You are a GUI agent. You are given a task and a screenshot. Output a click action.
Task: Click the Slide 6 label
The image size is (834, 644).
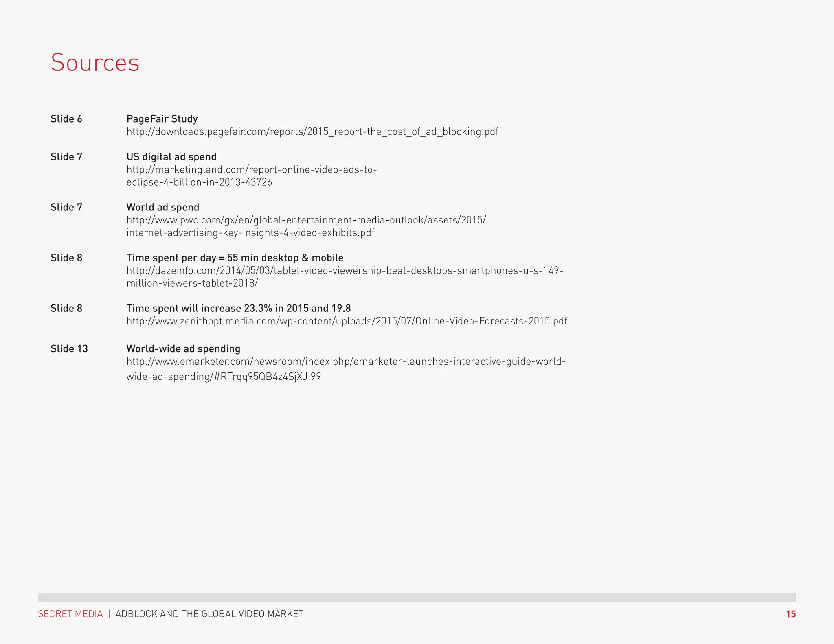[x=66, y=119]
